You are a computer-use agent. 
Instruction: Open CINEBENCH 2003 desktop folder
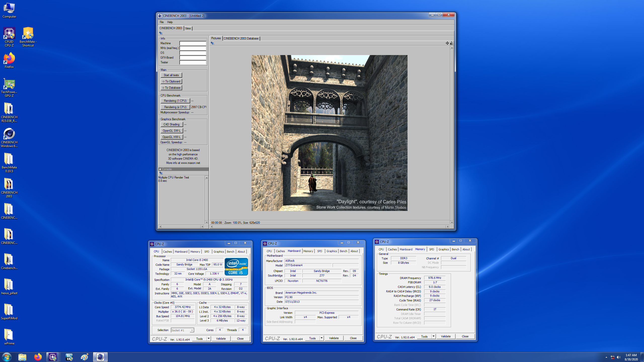click(9, 188)
